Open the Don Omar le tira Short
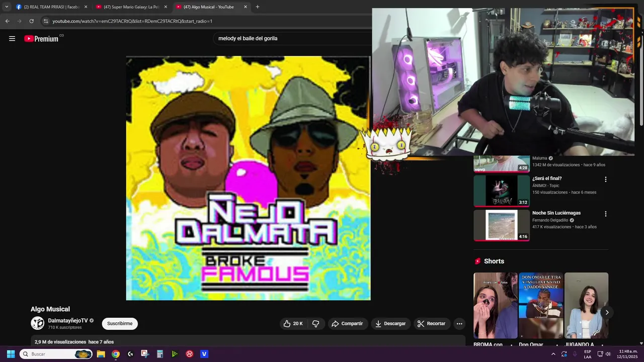Viewport: 644px width, 362px height. (541, 306)
